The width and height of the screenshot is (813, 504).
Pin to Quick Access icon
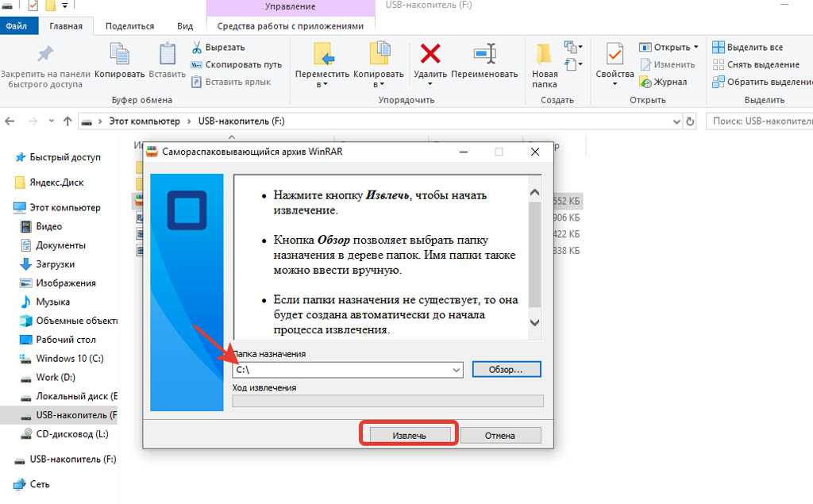click(x=44, y=54)
